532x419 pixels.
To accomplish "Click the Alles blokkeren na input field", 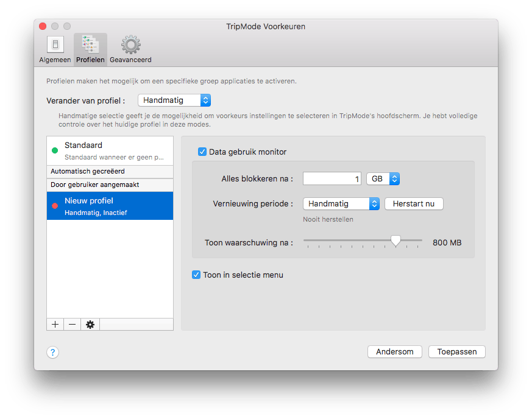I will pos(332,178).
